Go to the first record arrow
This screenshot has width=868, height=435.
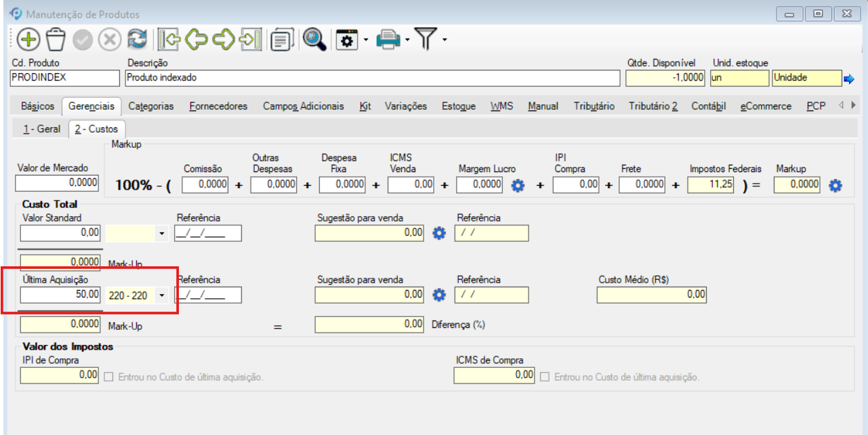[169, 40]
